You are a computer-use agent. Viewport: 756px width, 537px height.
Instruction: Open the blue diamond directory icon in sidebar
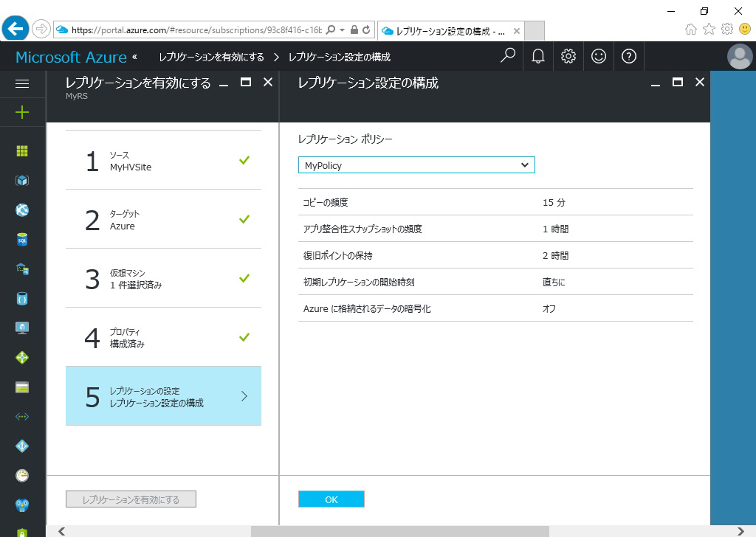(x=22, y=446)
